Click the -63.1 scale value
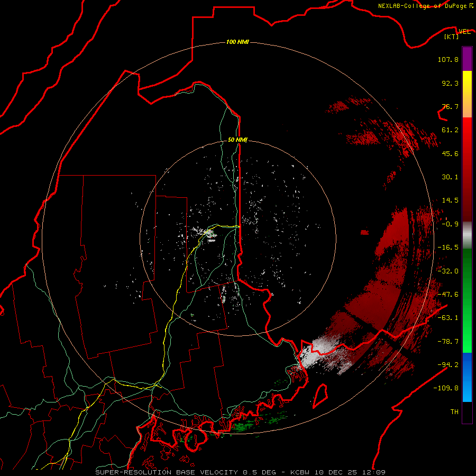Viewport: 476px width, 476px height. 448,318
